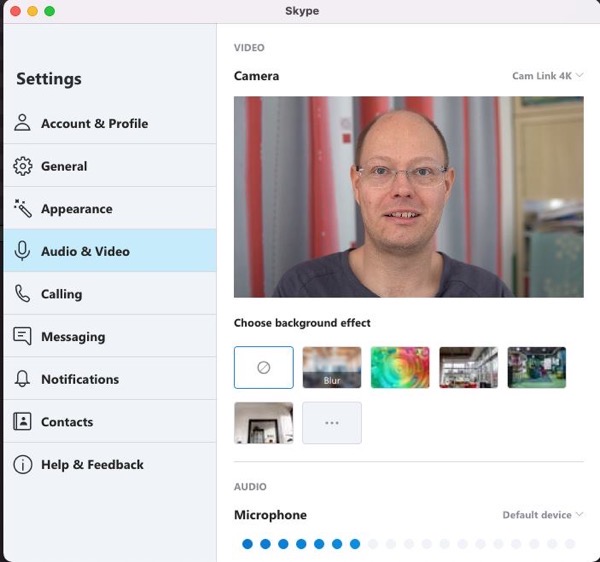Maximize the Skype window with green button
The height and width of the screenshot is (562, 600).
coord(50,11)
